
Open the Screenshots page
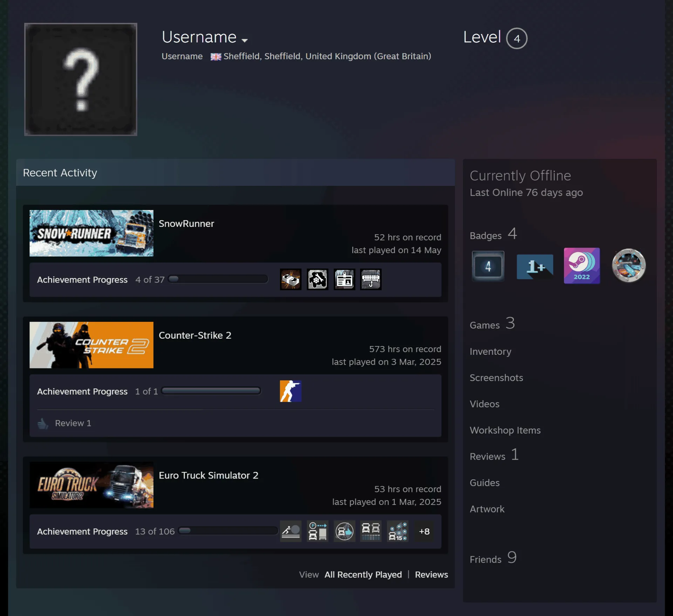coord(496,378)
